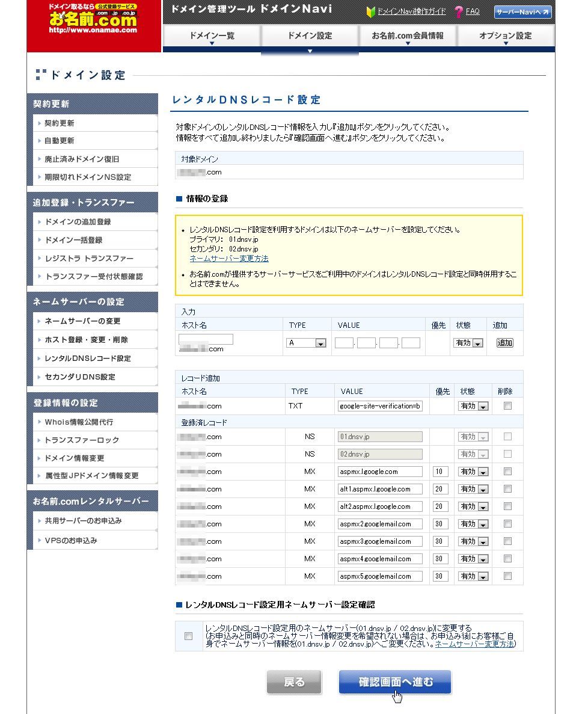Check 削除 for aspmx.l.google.com record
Image resolution: width=588 pixels, height=714 pixels.
508,472
